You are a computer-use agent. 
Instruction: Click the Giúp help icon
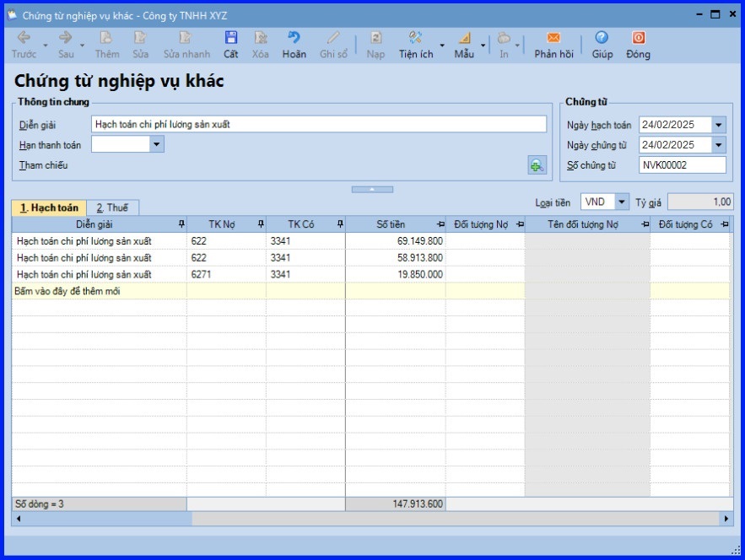pyautogui.click(x=602, y=38)
